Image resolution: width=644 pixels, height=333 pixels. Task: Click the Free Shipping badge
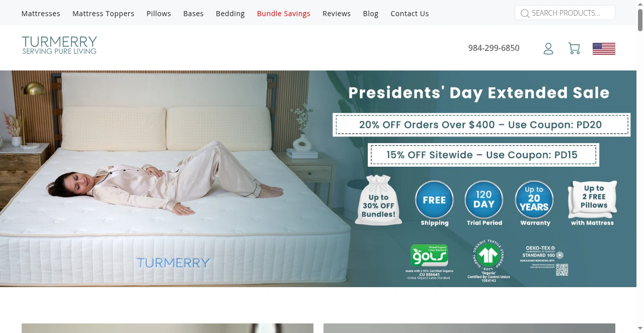click(x=434, y=204)
